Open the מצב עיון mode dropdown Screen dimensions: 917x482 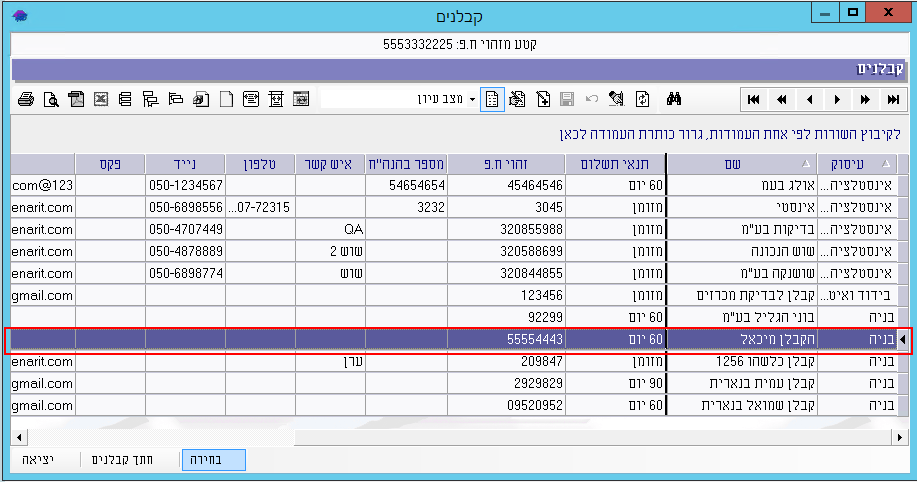point(470,99)
